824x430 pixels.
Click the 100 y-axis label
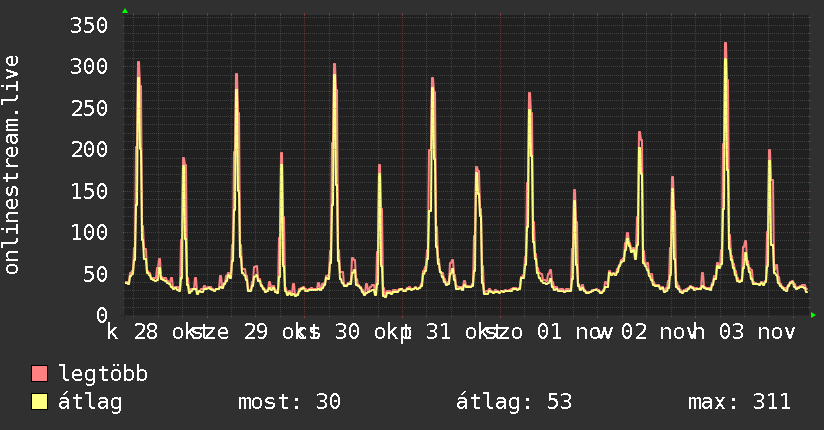[x=89, y=232]
